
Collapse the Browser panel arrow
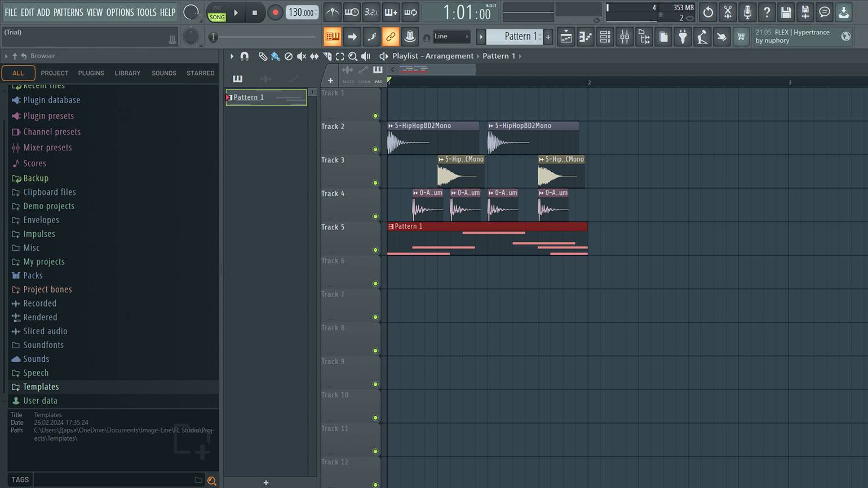(6, 56)
